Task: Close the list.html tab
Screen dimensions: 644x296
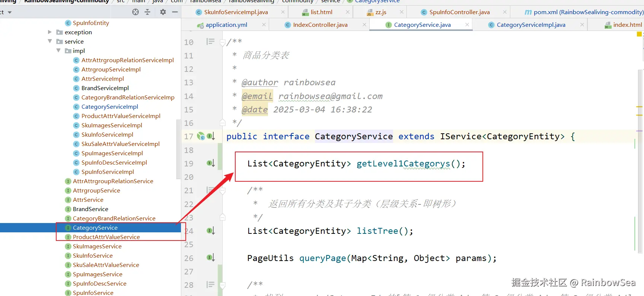Action: (348, 12)
